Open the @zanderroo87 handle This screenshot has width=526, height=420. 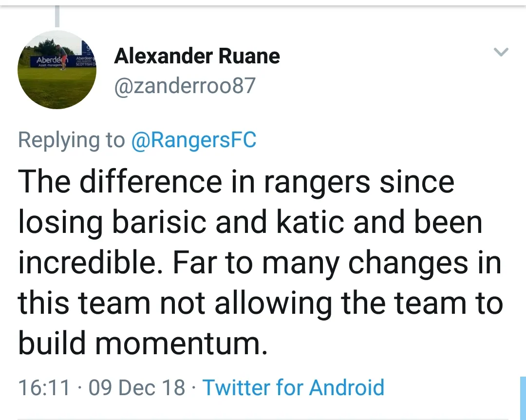click(x=185, y=86)
